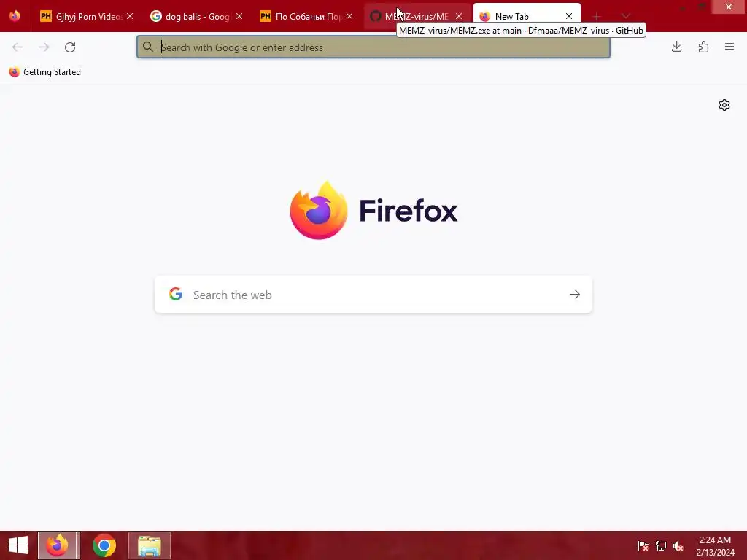Focus the address bar search field
Image resolution: width=747 pixels, height=560 pixels.
373,47
